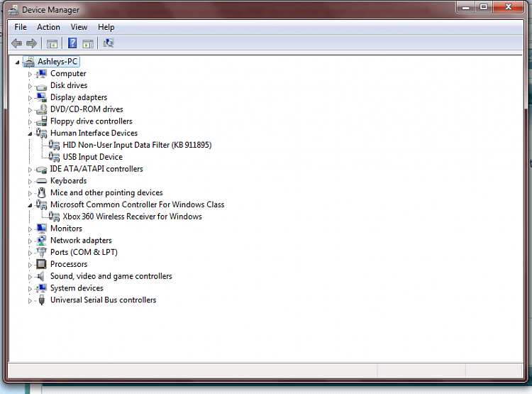Click the USB Input Device icon
The image size is (532, 394).
point(54,157)
